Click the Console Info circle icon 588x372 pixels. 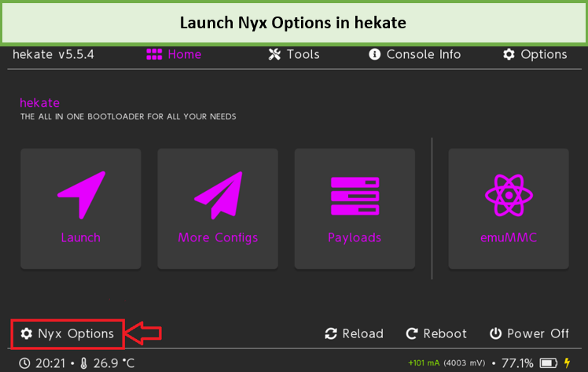374,54
